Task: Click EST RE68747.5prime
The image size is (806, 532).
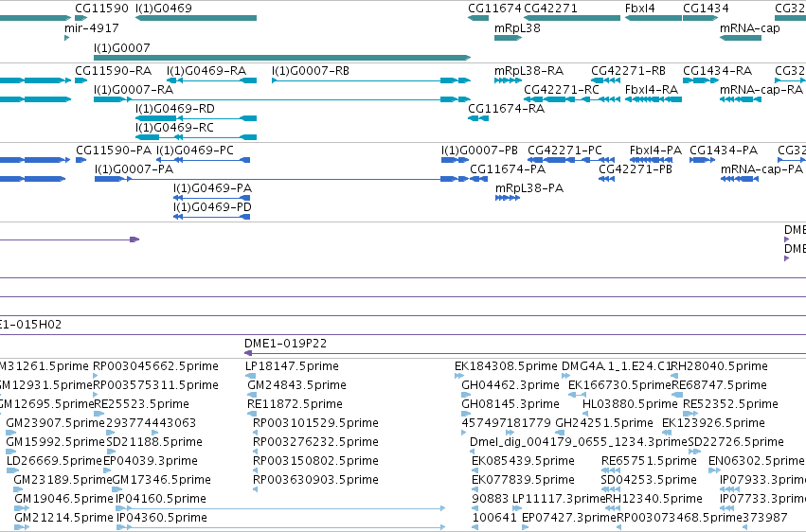Action: (x=720, y=385)
